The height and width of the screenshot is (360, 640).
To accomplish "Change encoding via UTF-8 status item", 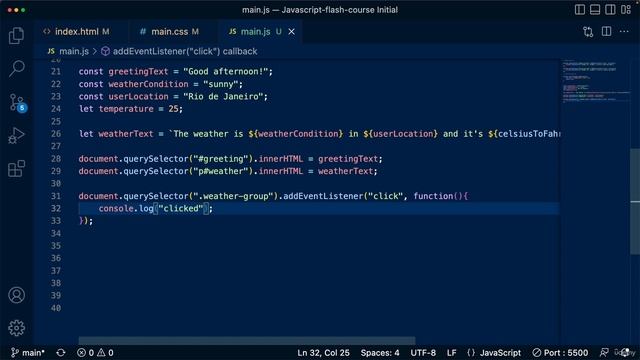I will pyautogui.click(x=423, y=353).
